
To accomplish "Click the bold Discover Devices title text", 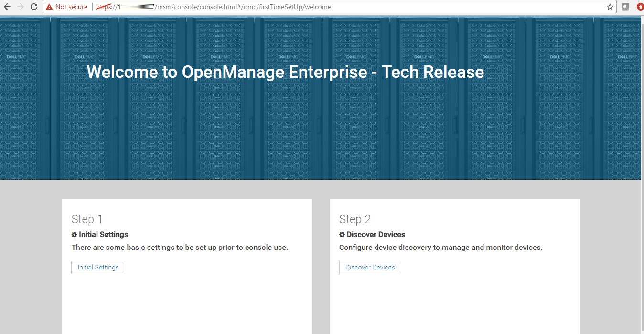I will (x=376, y=235).
